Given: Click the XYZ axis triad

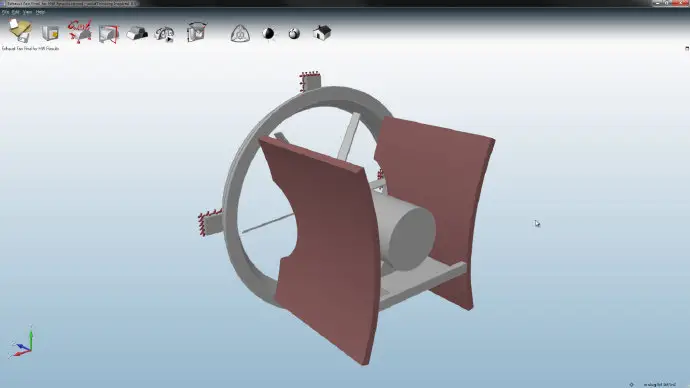Looking at the screenshot, I should (22, 341).
